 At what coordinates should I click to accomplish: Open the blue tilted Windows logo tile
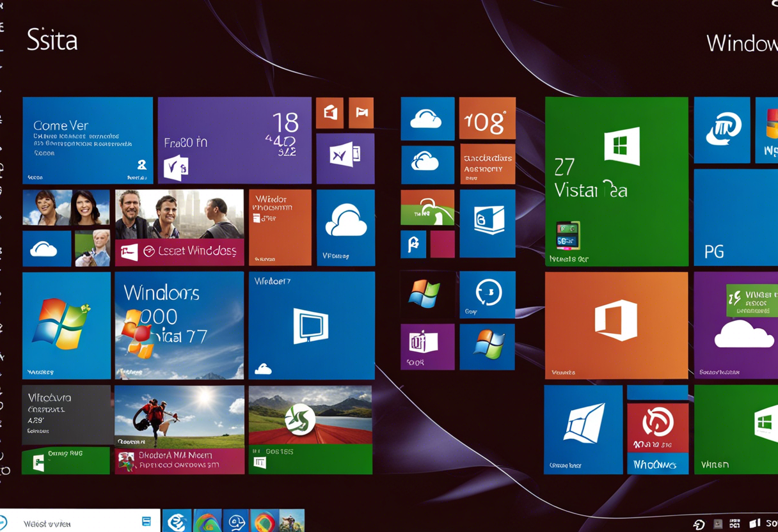pyautogui.click(x=583, y=429)
